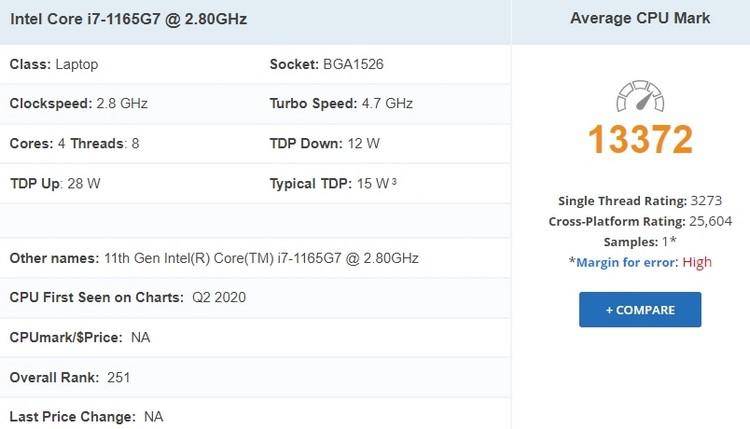Select the Cores 4 Threads 8 row

[74, 143]
